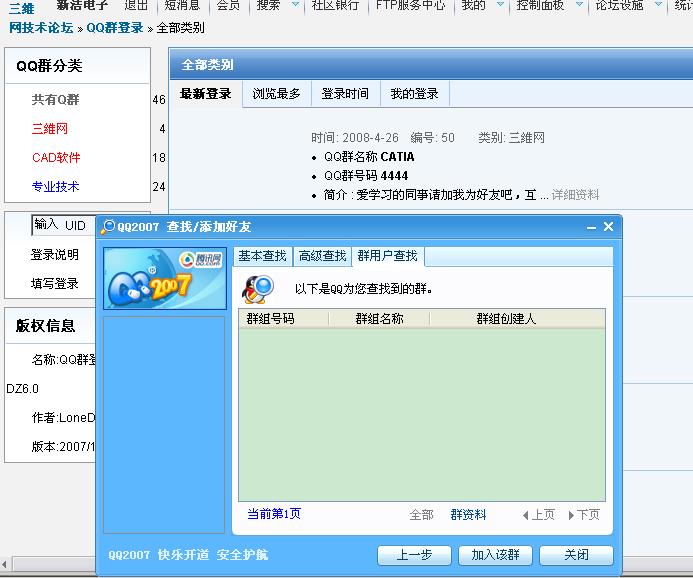This screenshot has width=693, height=578.
Task: Open the 我的登录 tab
Action: [x=415, y=94]
